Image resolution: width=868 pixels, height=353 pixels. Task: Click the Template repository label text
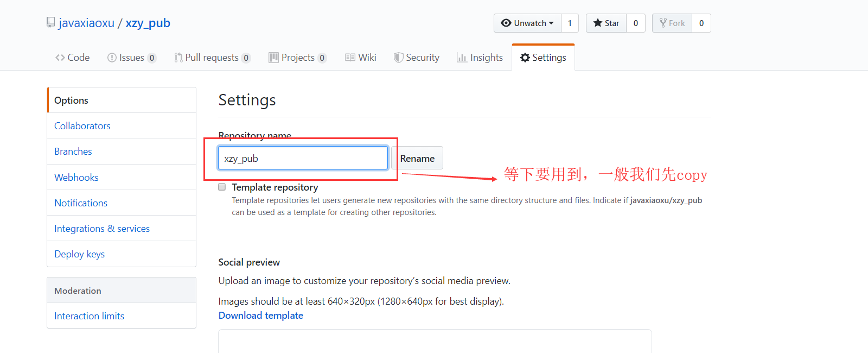[275, 187]
